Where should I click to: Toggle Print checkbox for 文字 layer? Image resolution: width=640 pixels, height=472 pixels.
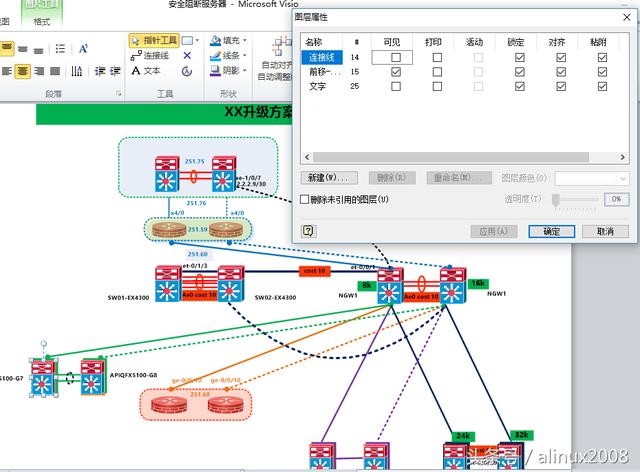point(437,86)
